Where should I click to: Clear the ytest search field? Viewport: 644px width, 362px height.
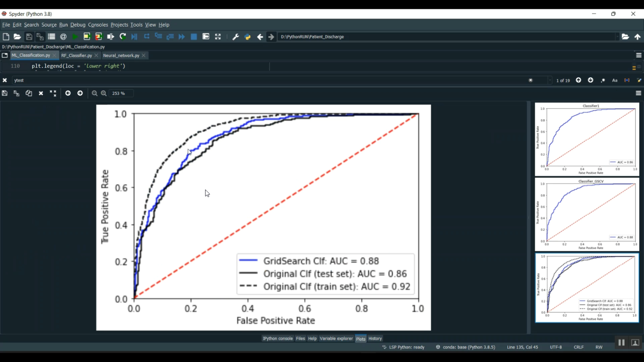[531, 80]
